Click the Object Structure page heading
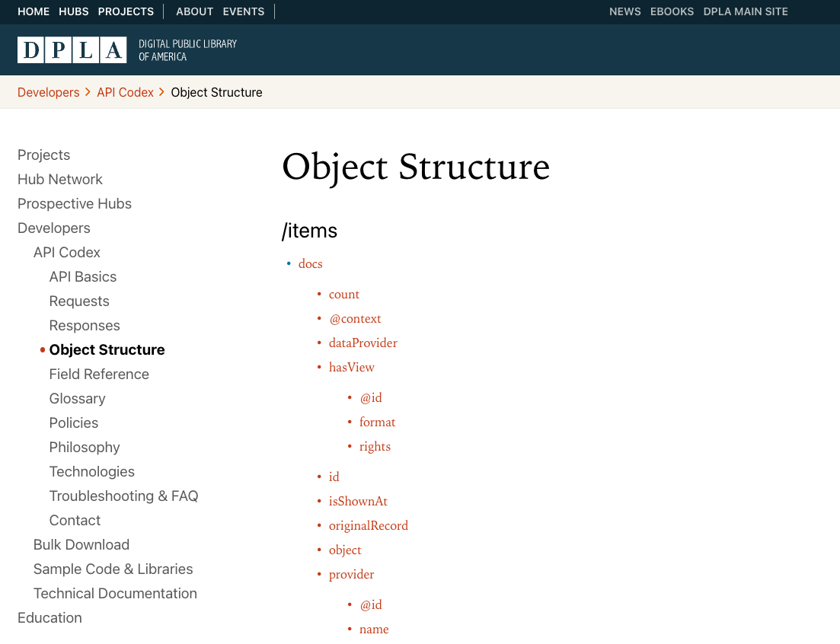840x644 pixels. 416,167
